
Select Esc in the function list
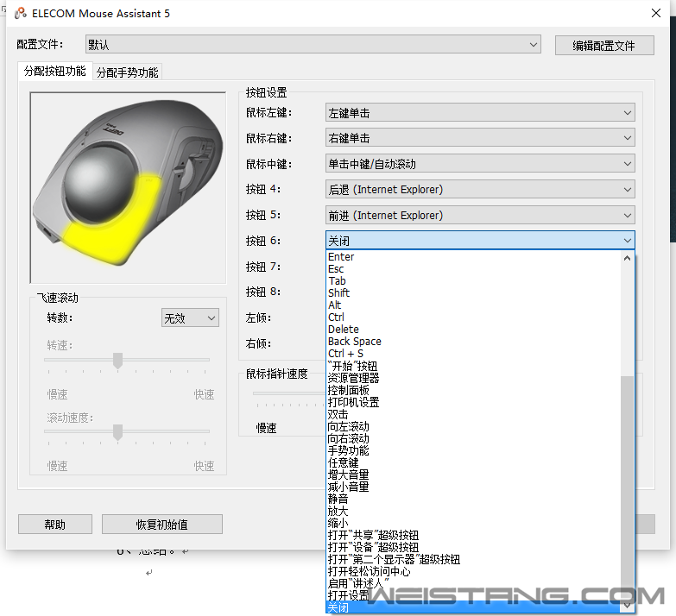click(473, 269)
